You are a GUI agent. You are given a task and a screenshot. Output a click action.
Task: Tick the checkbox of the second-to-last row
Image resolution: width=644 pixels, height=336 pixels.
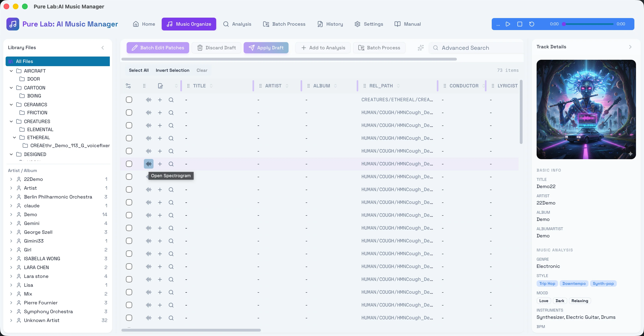click(x=129, y=305)
